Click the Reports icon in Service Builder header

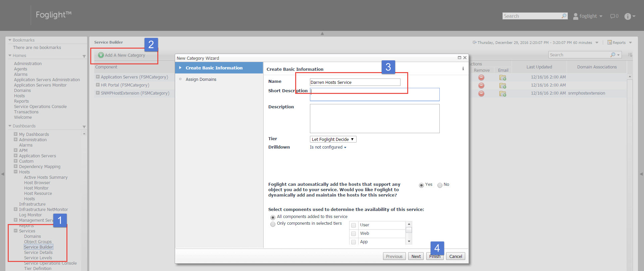[609, 43]
